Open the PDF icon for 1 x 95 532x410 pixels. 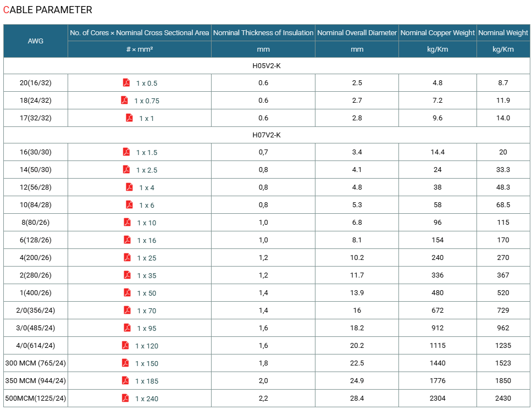coord(128,328)
